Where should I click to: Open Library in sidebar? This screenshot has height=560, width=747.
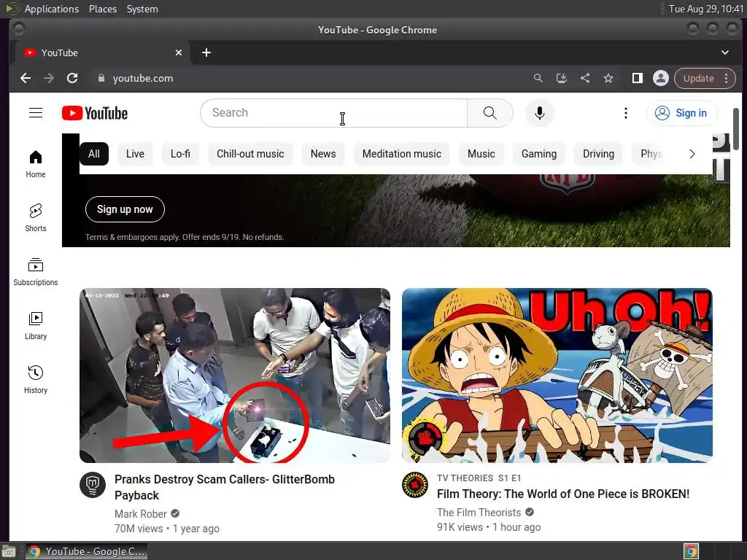(x=36, y=326)
